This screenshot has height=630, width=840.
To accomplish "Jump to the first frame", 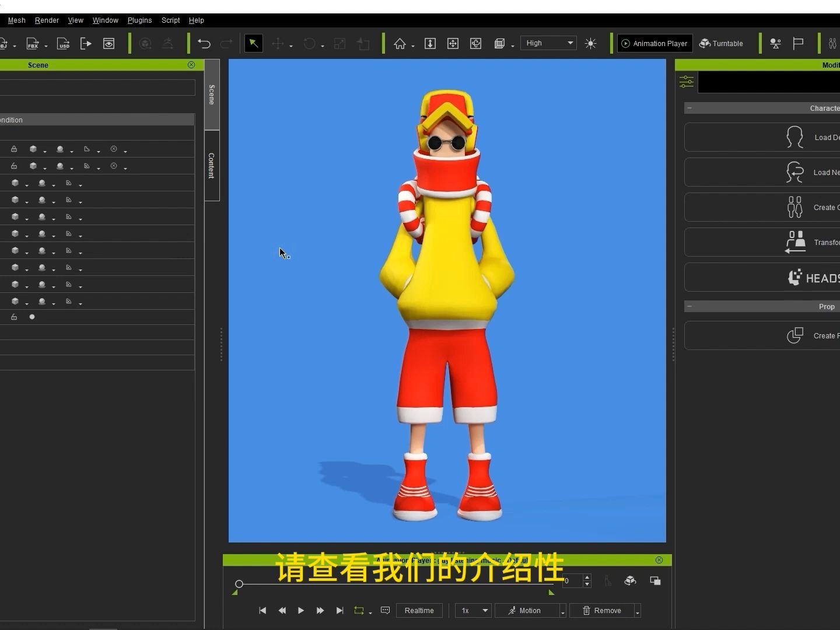I will (262, 610).
